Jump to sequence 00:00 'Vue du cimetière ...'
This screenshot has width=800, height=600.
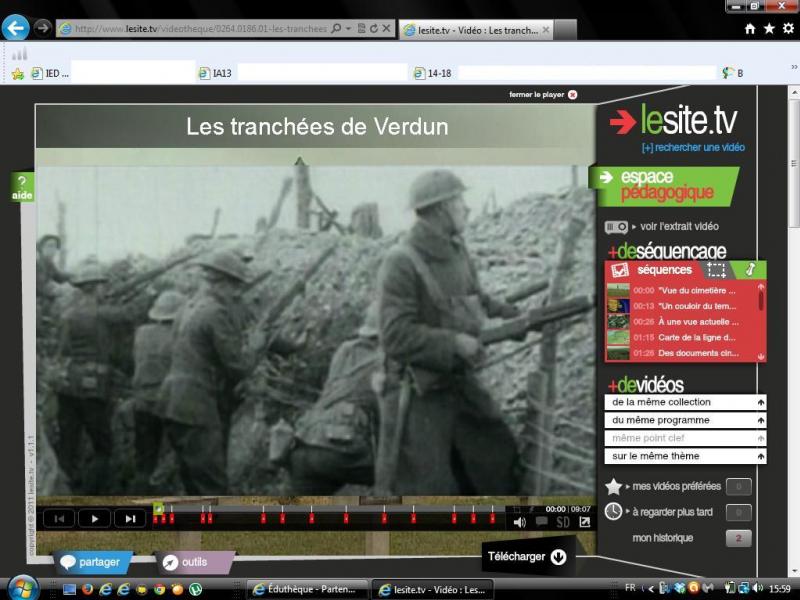point(684,290)
